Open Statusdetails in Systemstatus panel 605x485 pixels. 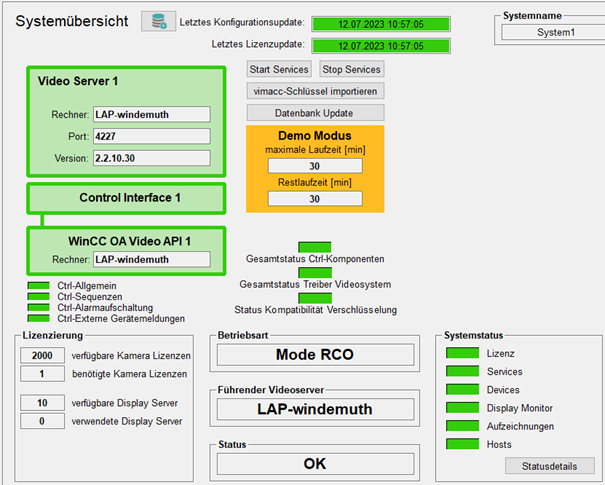pos(549,466)
